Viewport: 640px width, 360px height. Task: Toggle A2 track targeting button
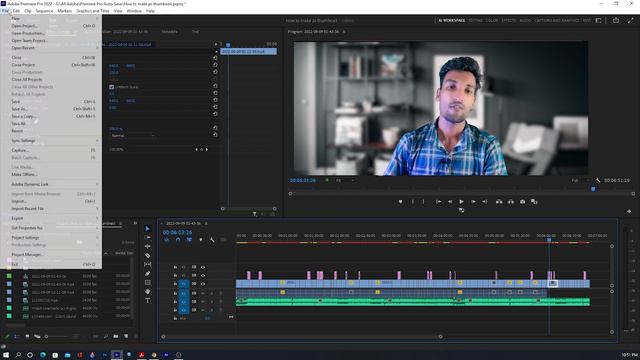pyautogui.click(x=184, y=302)
